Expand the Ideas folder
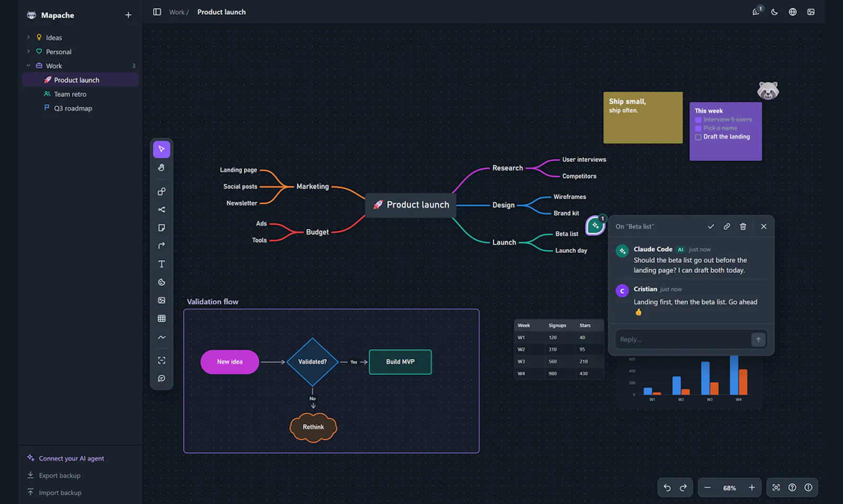 pyautogui.click(x=28, y=37)
